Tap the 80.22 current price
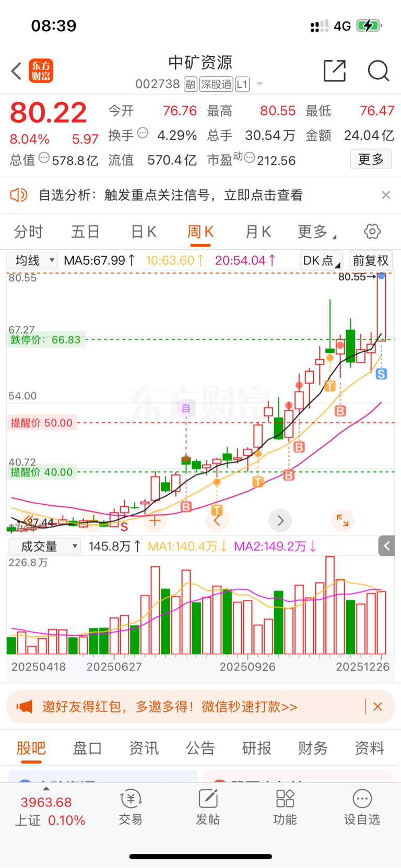This screenshot has height=868, width=401. tap(48, 113)
